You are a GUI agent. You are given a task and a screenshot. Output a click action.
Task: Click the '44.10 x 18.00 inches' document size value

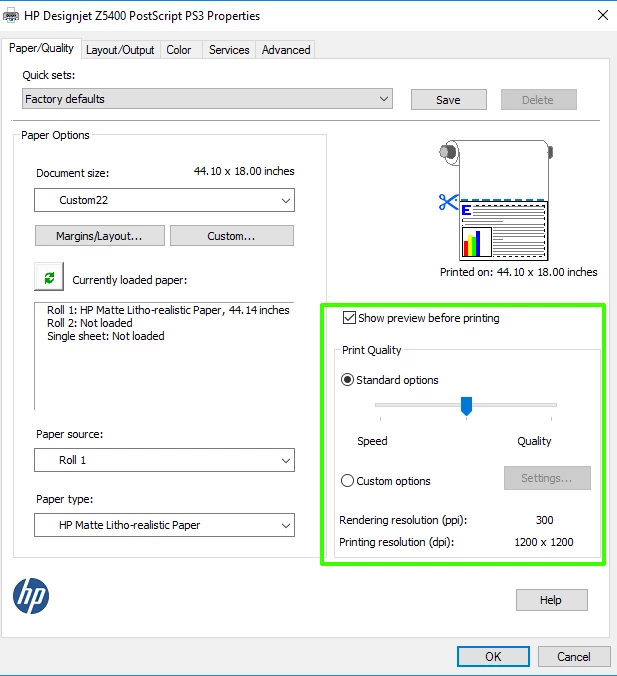coord(244,171)
